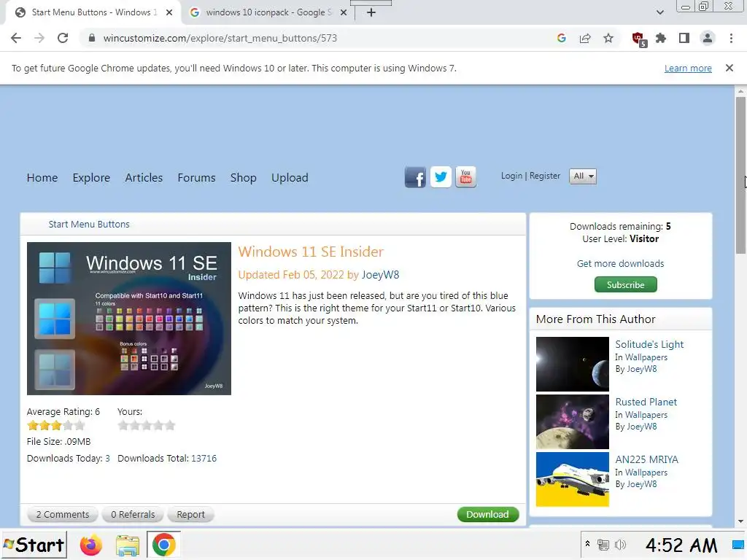Switch to windows 10 iconpack Google tab
This screenshot has width=747, height=560.
point(268,13)
